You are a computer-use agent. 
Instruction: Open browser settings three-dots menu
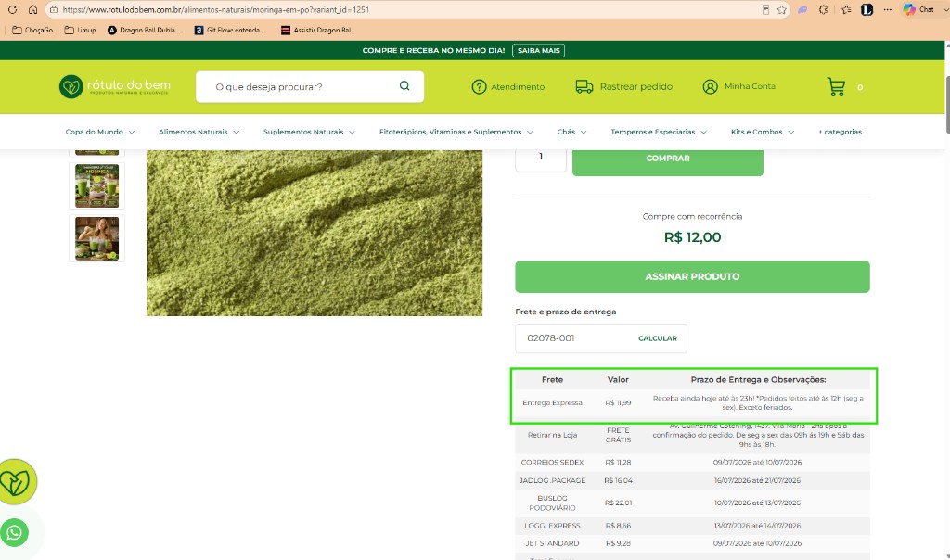tap(888, 9)
